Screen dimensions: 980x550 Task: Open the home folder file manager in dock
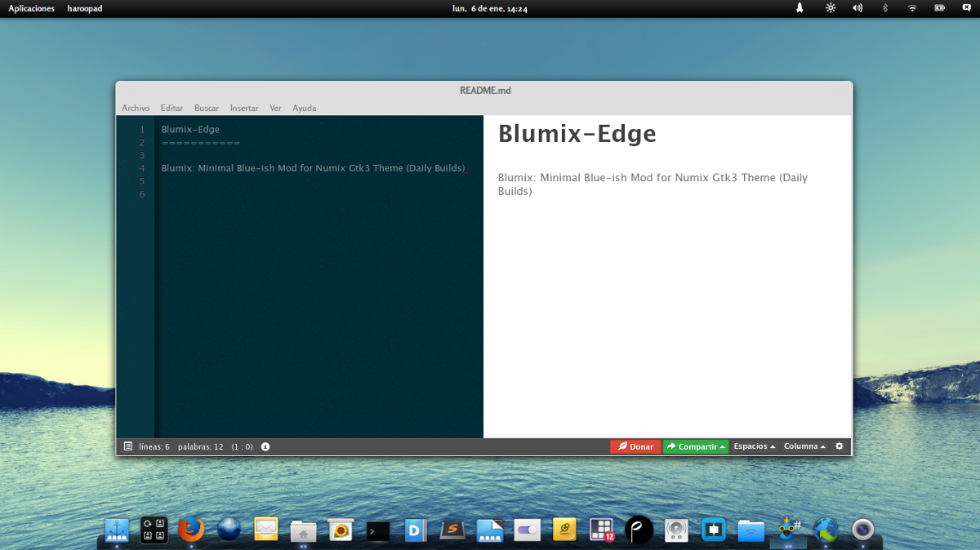(x=303, y=531)
